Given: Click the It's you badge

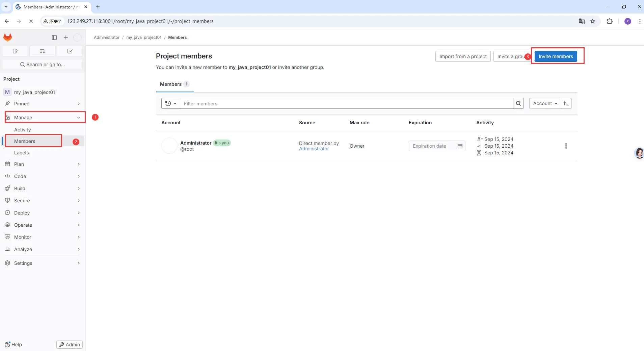Looking at the screenshot, I should pos(222,143).
